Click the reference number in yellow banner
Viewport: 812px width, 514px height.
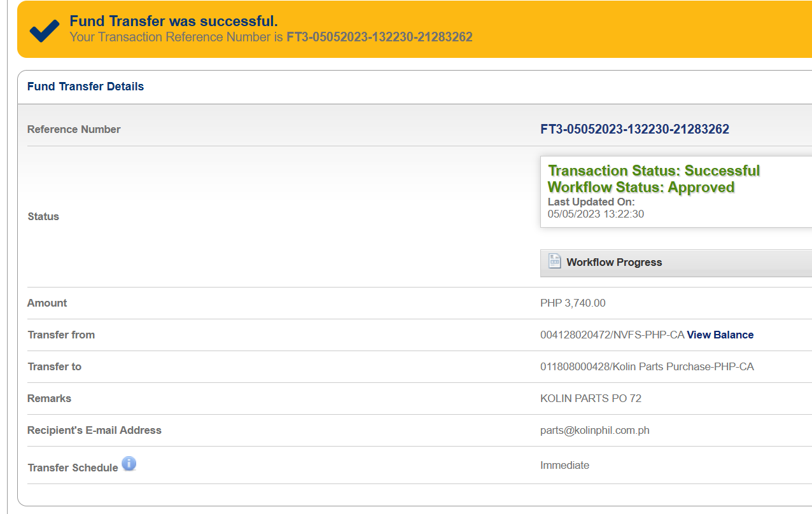click(379, 38)
